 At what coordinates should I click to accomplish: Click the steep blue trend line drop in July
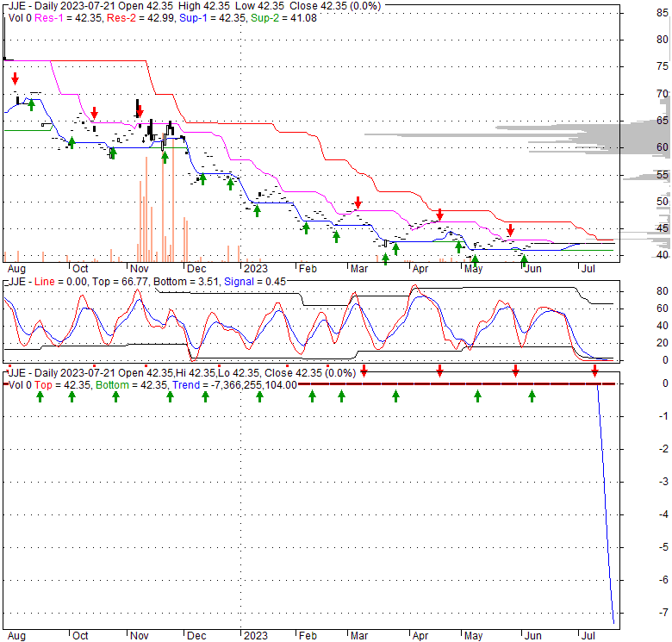[606, 503]
